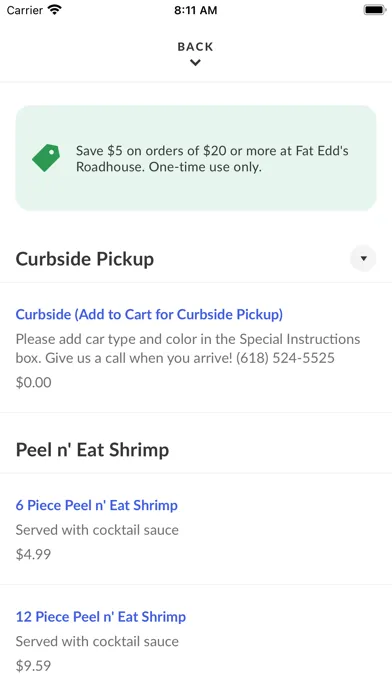392x696 pixels.
Task: Tap the $4.99 price of 6 Piece shrimp
Action: [33, 554]
